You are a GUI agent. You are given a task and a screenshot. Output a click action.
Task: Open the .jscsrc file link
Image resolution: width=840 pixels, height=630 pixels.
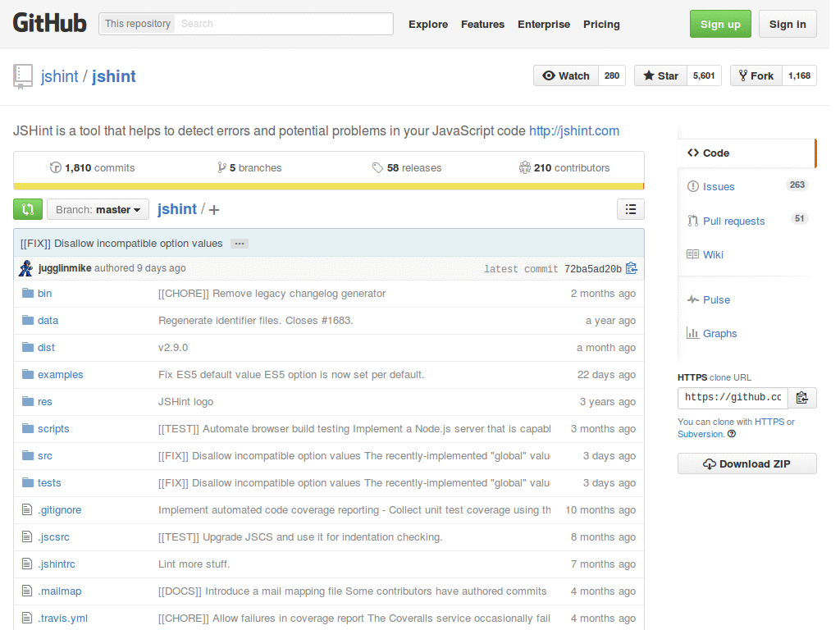53,536
